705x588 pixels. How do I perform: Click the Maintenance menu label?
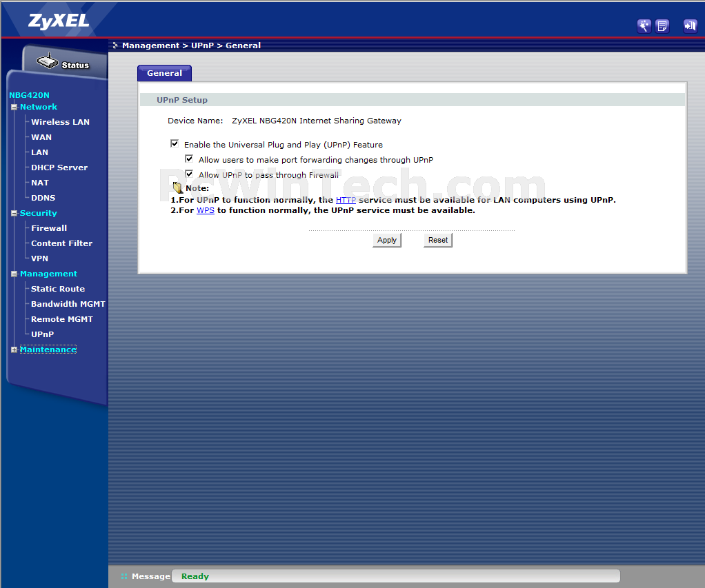[x=48, y=349]
